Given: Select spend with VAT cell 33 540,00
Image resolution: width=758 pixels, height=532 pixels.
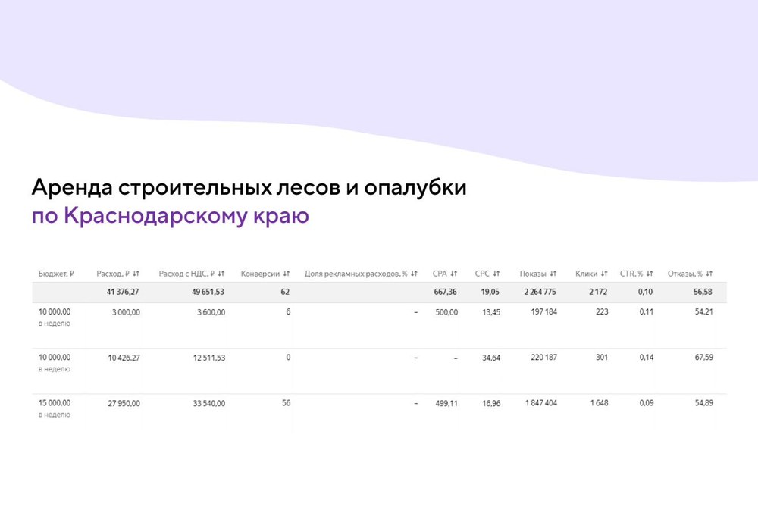Looking at the screenshot, I should pos(209,403).
